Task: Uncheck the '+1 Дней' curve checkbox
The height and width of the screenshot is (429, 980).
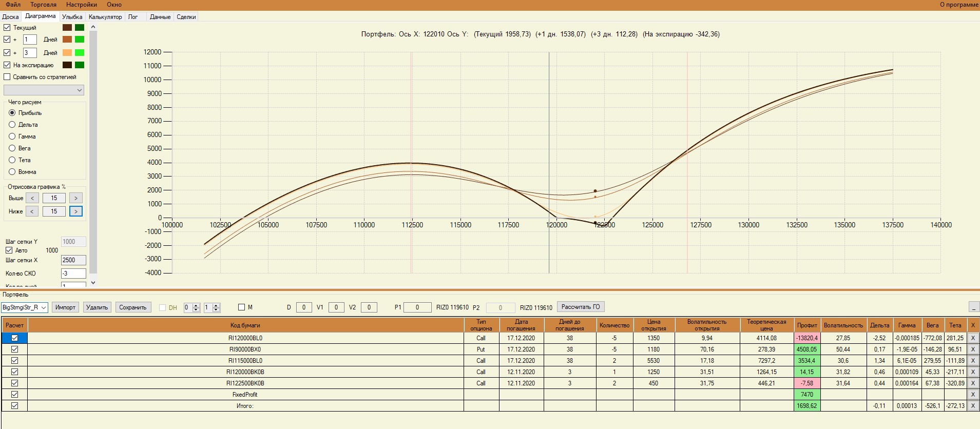Action: pos(7,40)
